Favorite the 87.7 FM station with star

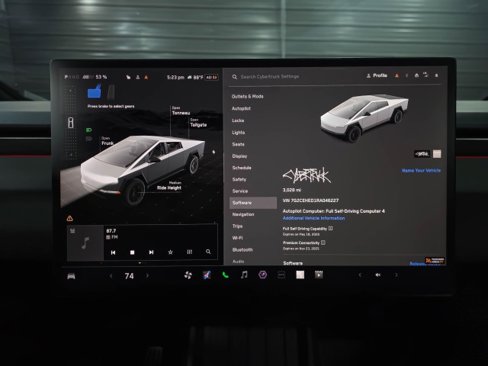pyautogui.click(x=170, y=252)
